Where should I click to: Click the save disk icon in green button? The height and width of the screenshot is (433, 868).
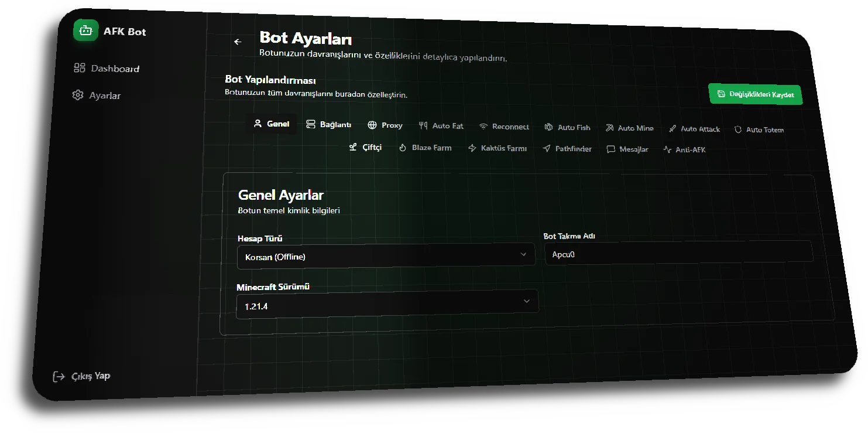[721, 93]
